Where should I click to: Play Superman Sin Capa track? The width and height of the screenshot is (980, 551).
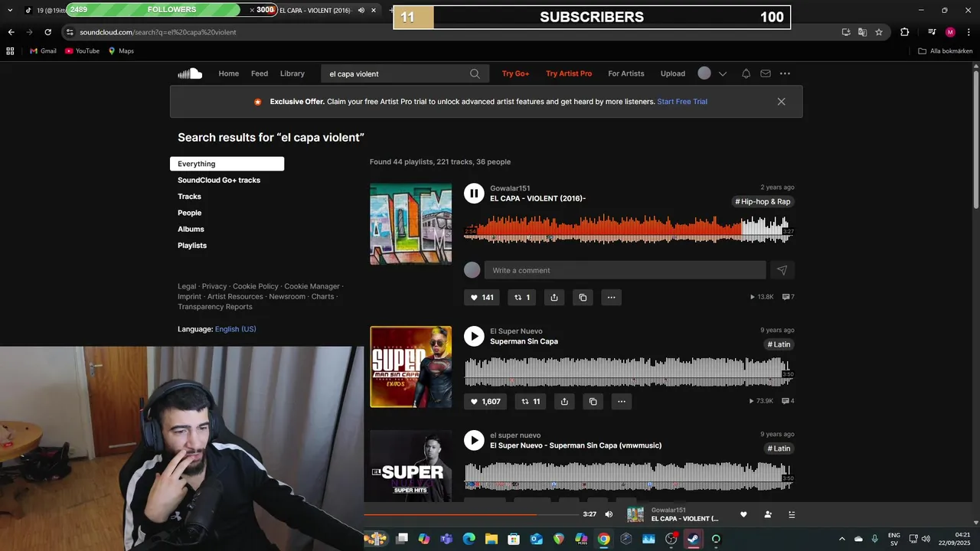tap(474, 337)
